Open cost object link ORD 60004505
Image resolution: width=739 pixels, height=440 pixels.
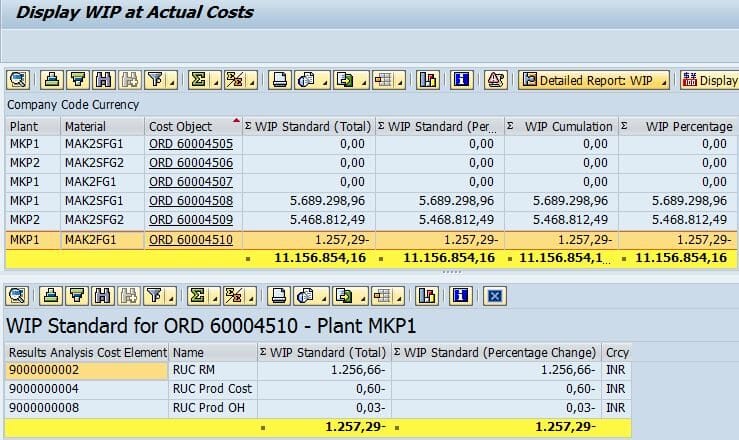[190, 144]
